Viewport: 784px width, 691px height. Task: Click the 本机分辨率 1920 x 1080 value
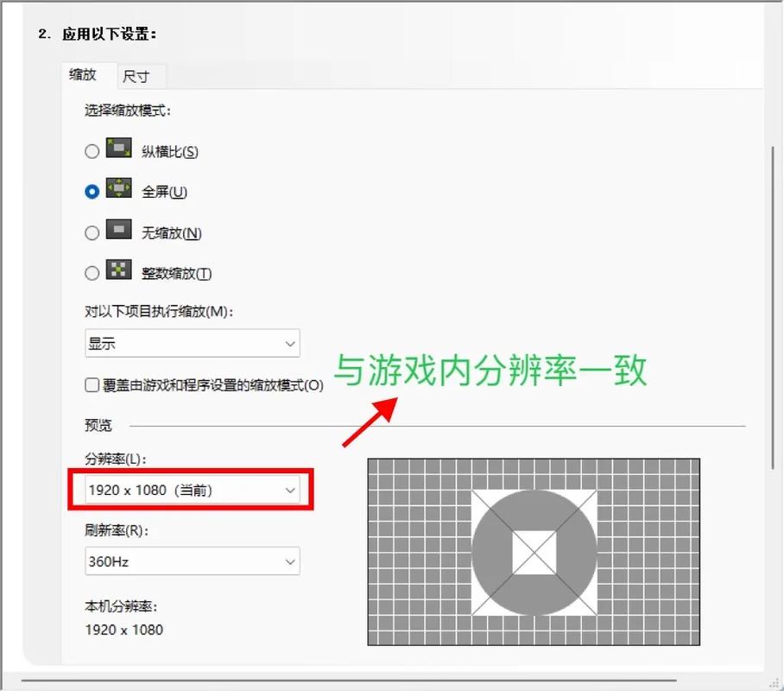(124, 630)
